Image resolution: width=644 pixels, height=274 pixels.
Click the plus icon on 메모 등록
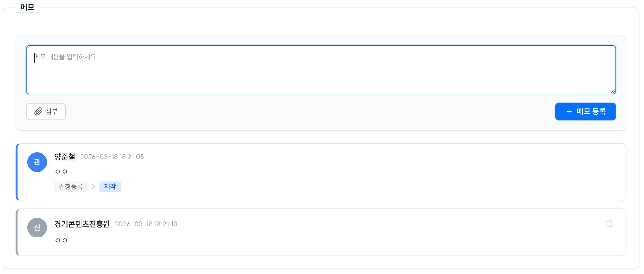(569, 111)
